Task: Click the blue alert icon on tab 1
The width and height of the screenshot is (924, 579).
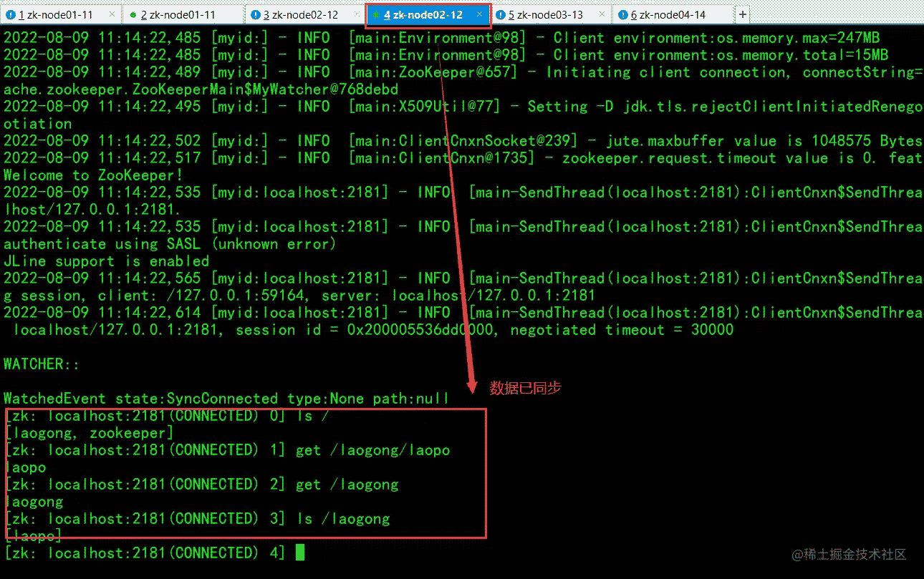Action: pyautogui.click(x=10, y=14)
